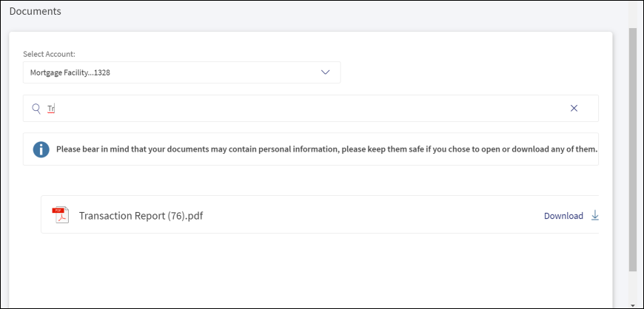Click the blue information circle icon

[41, 149]
